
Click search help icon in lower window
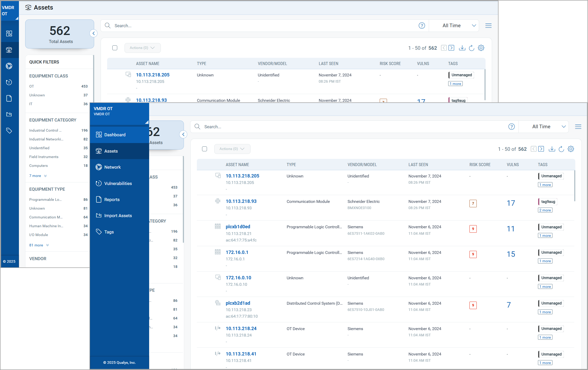[x=511, y=127]
